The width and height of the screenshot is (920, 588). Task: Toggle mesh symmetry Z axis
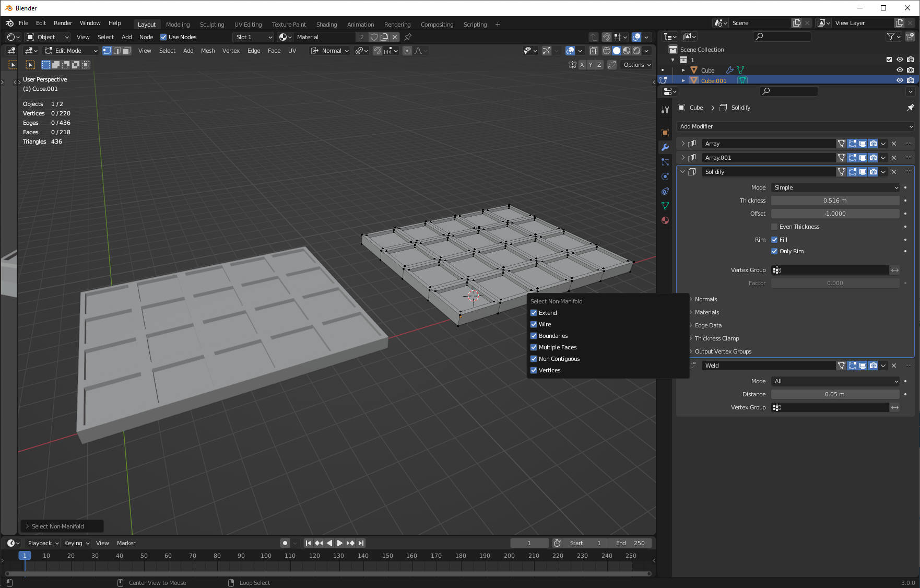coord(599,65)
